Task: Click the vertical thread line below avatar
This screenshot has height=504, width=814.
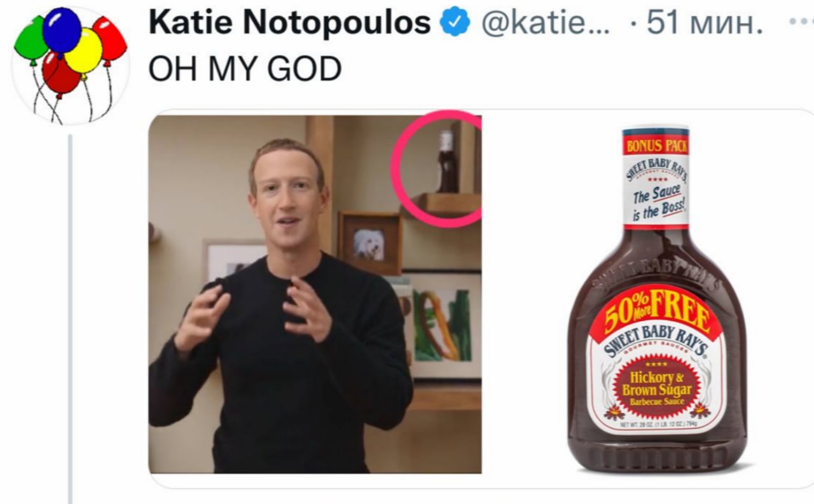Action: [70, 318]
